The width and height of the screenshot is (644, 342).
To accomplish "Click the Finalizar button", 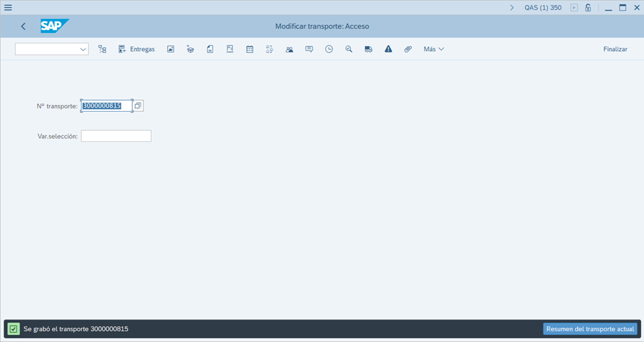I will [615, 49].
